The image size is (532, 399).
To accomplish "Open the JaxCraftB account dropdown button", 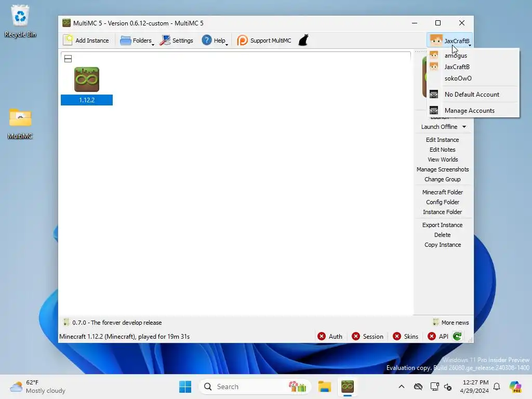I will [x=449, y=41].
